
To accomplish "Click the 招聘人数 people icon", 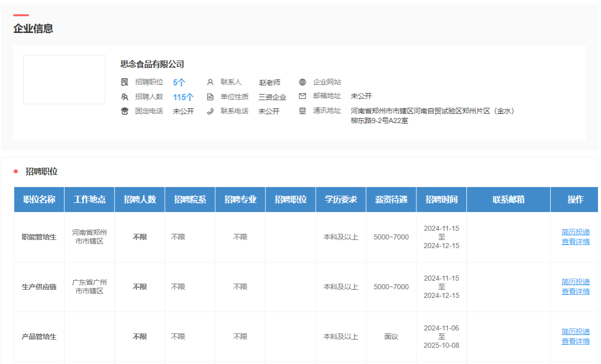I will 125,97.
